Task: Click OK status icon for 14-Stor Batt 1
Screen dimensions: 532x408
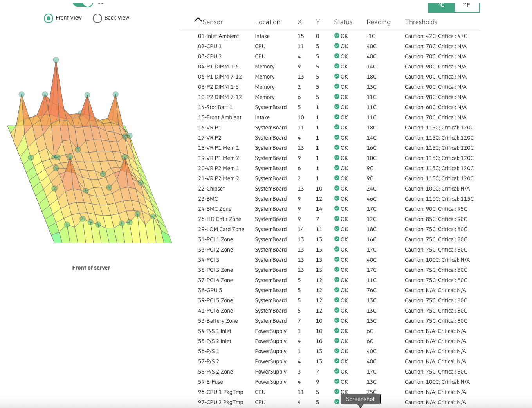Action: tap(337, 107)
